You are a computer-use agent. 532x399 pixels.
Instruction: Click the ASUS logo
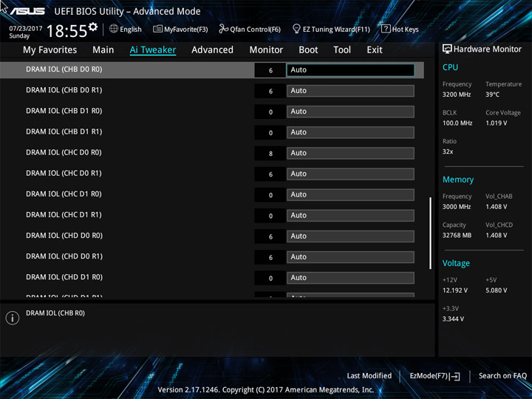coord(27,11)
